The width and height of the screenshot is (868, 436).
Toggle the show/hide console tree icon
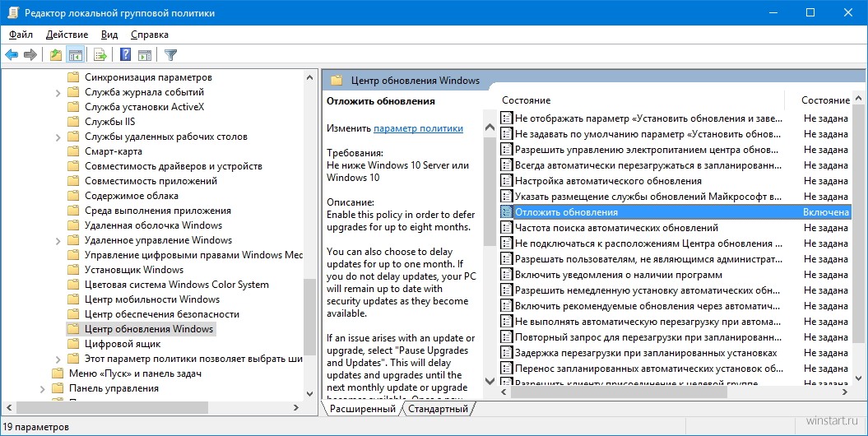pos(76,55)
